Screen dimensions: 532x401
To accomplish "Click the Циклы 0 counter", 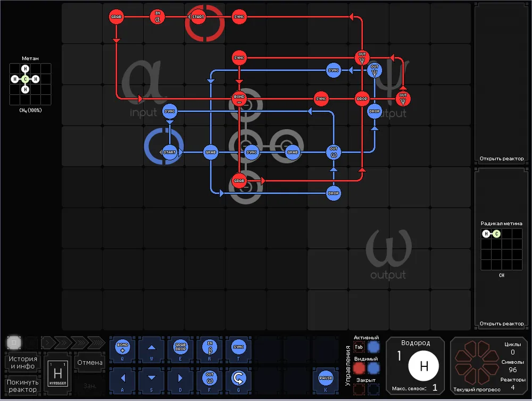I will coord(512,348).
